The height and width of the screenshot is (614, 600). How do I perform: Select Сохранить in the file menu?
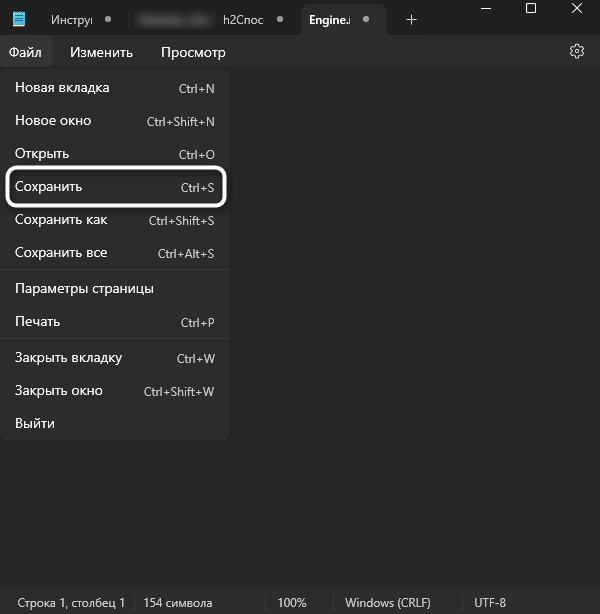coord(115,187)
